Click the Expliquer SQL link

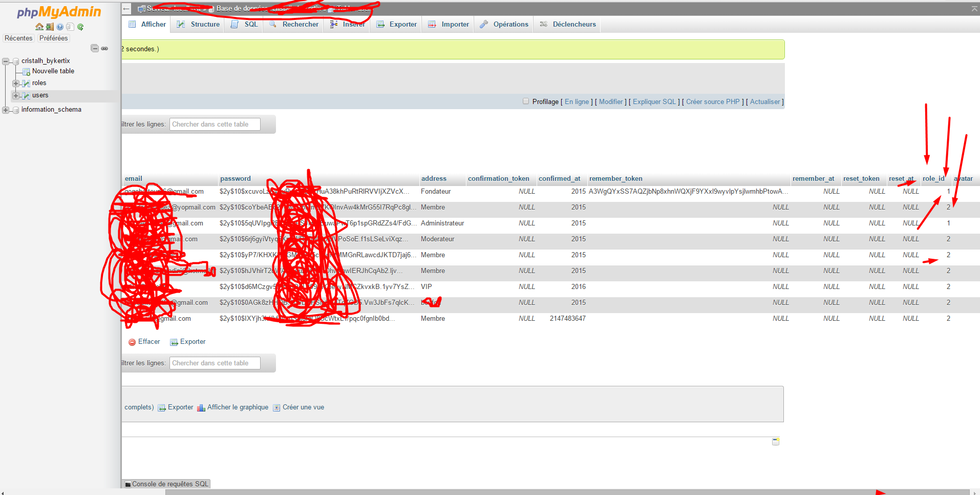coord(654,101)
